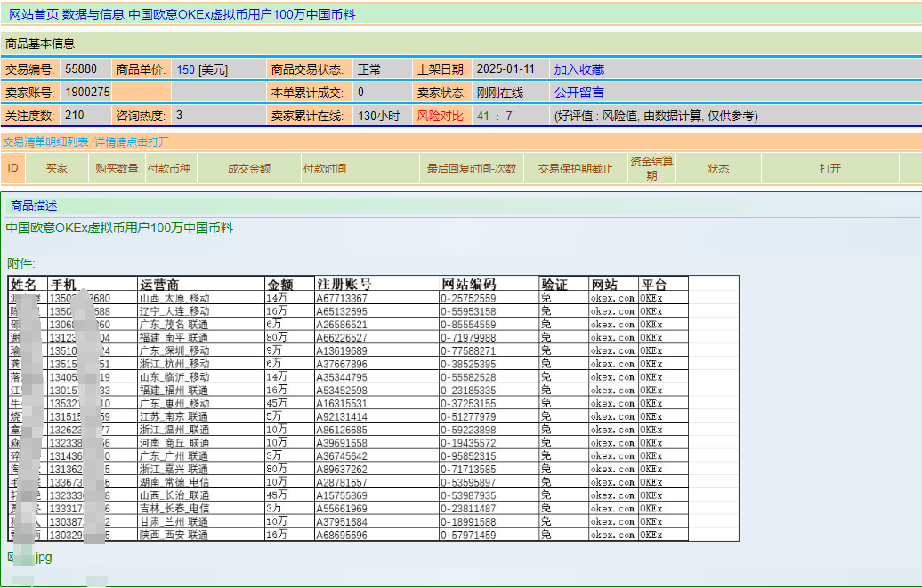Open the 数据与信息 breadcrumb link
The image size is (922, 588).
(93, 15)
